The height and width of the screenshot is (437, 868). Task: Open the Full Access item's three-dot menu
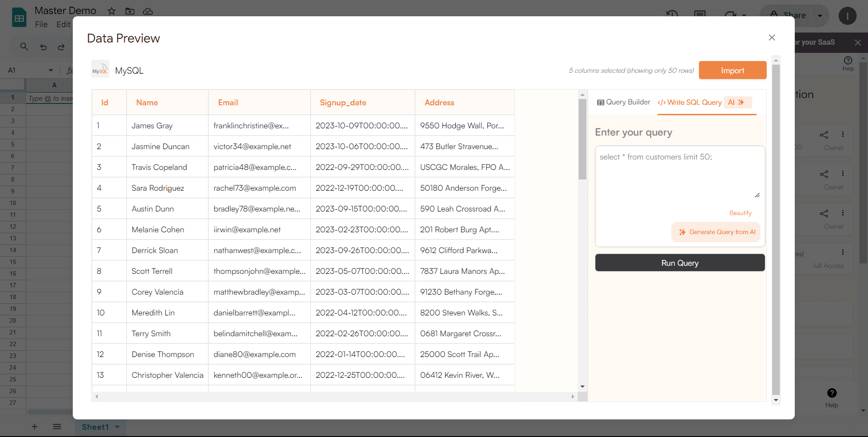843,252
